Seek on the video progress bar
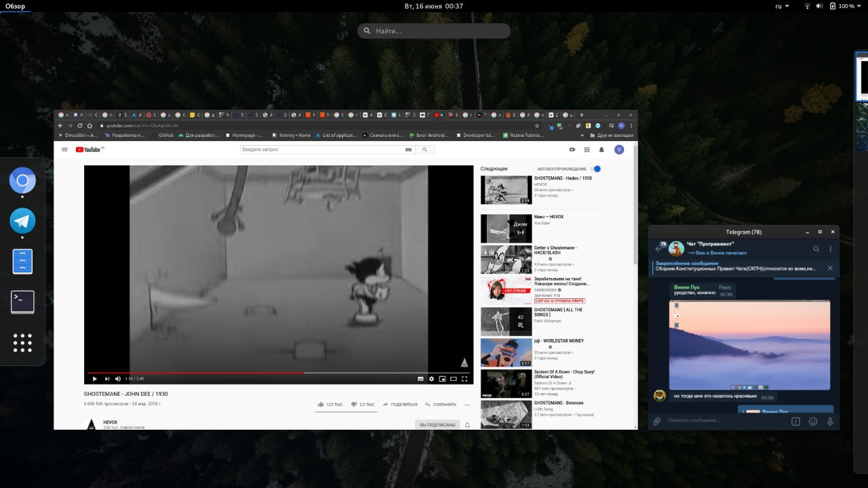This screenshot has height=488, width=868. pyautogui.click(x=278, y=373)
